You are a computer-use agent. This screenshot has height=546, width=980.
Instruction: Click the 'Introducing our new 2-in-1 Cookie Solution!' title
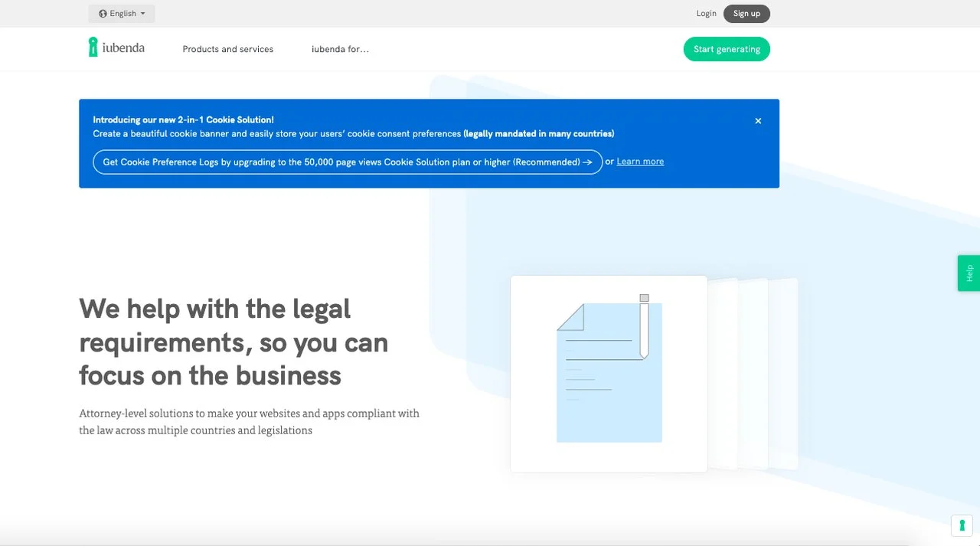183,119
